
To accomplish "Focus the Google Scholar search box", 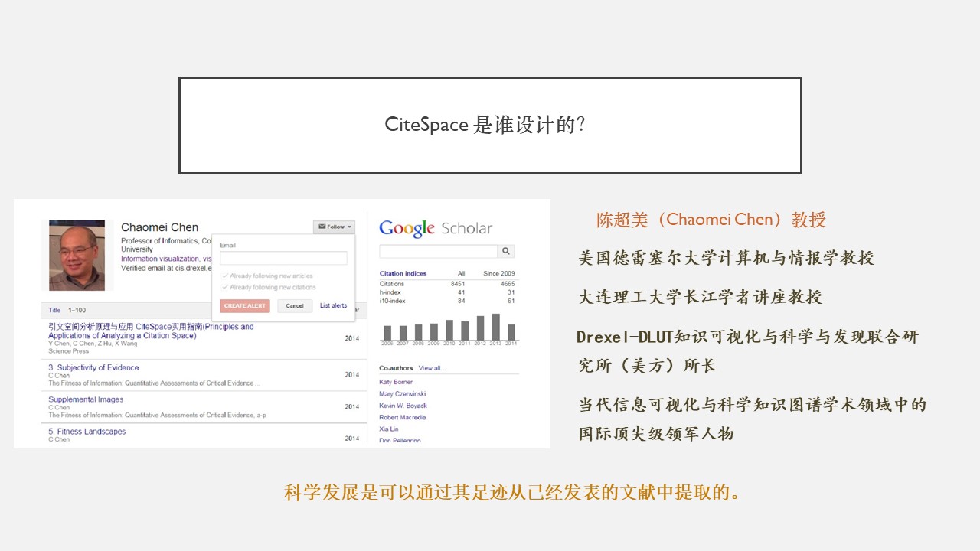I will [438, 251].
